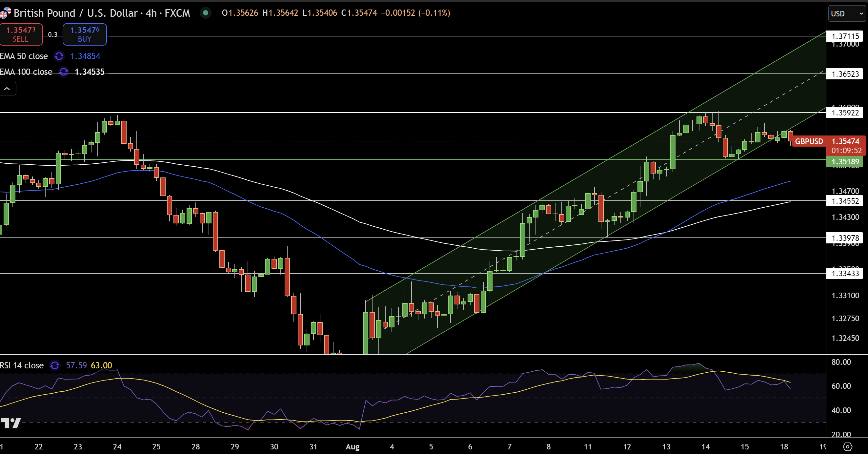Click the 1.33100 price scale label

point(845,296)
